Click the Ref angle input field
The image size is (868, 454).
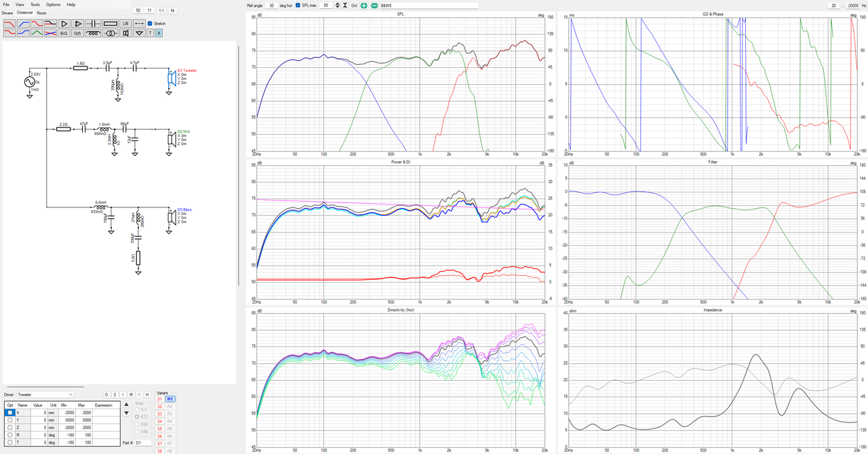(271, 5)
